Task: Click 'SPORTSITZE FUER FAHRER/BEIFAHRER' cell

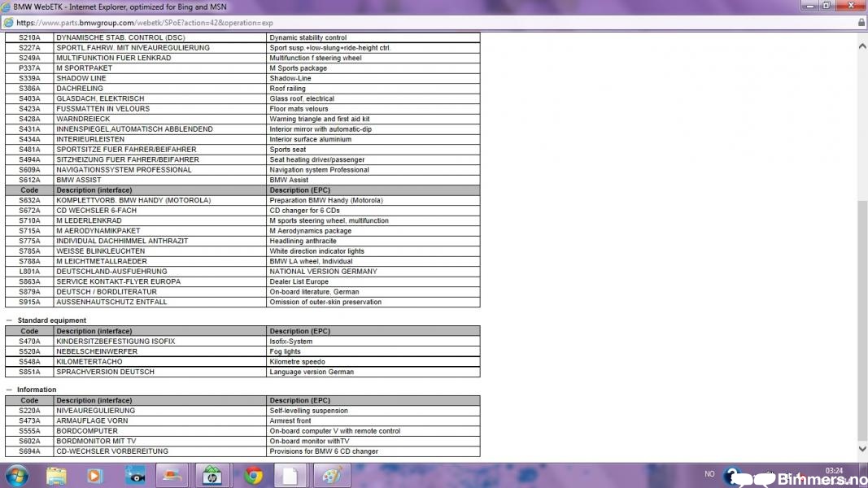Action: (x=160, y=150)
